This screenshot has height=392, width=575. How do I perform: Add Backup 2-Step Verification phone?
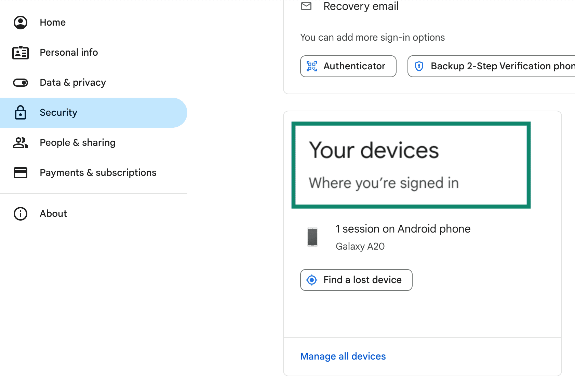click(491, 66)
